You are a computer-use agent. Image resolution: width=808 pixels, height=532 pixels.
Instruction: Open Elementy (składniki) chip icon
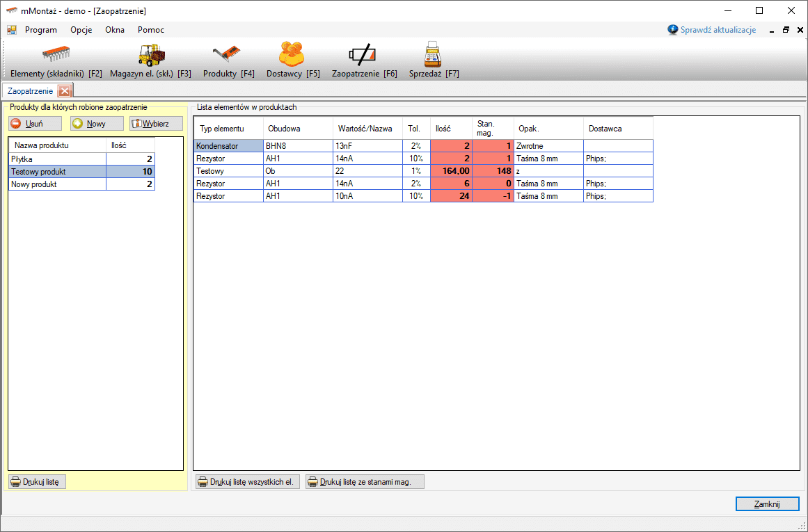56,55
